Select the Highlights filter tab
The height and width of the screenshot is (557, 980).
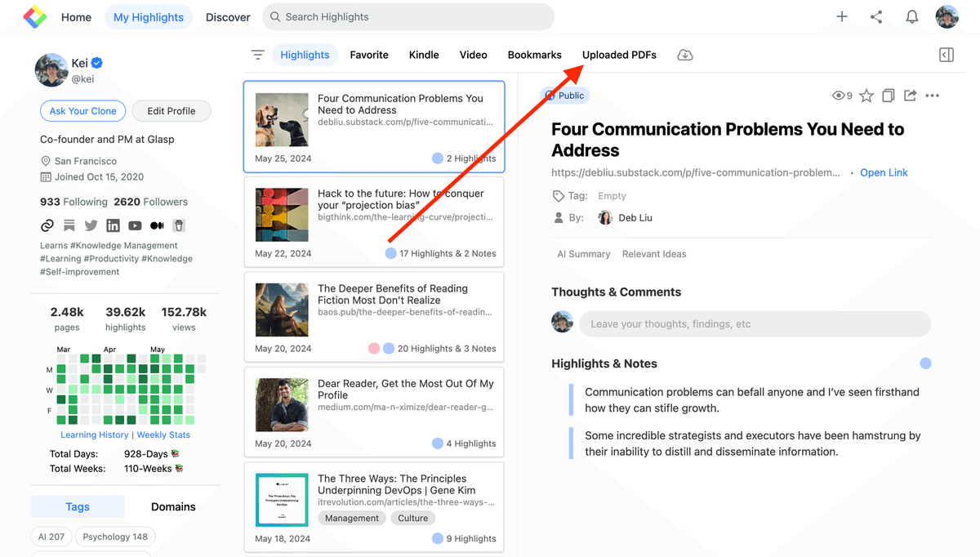tap(305, 55)
